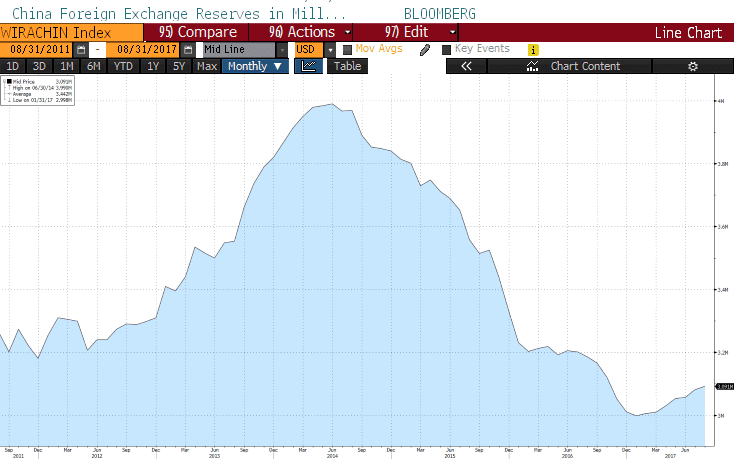Image resolution: width=744 pixels, height=466 pixels.
Task: Toggle the Key Events checkbox
Action: [446, 49]
